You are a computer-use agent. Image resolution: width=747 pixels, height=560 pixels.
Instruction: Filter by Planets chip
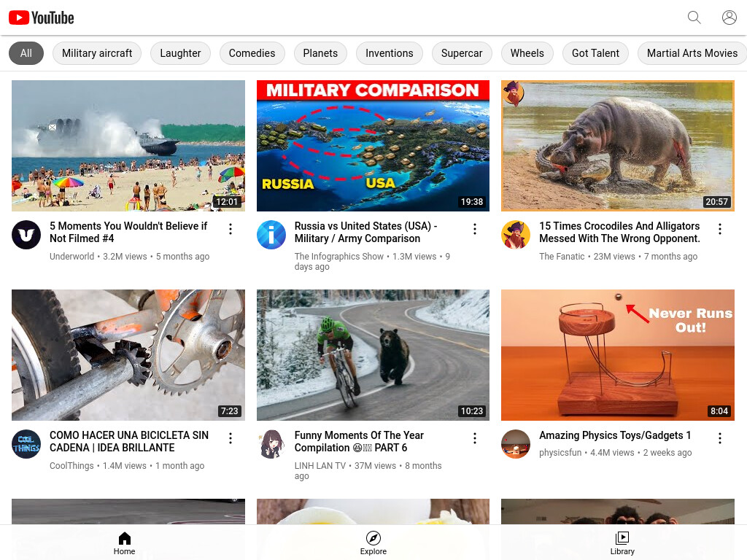click(x=320, y=53)
